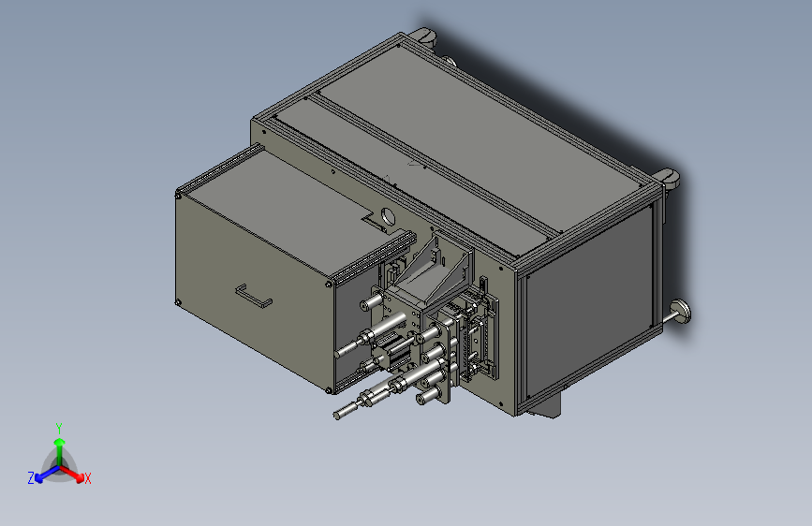Select the dark side panel of the frame
This screenshot has height=526, width=812.
[x=591, y=301]
